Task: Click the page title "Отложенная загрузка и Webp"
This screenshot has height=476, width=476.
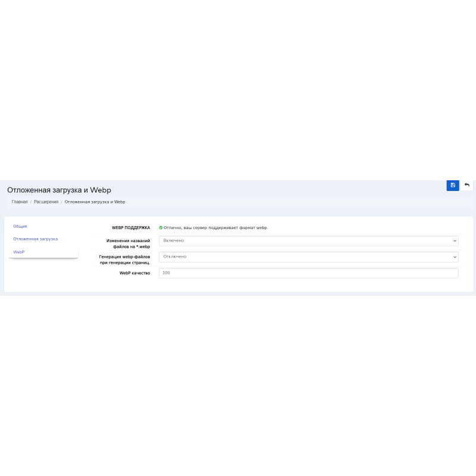Action: point(58,189)
